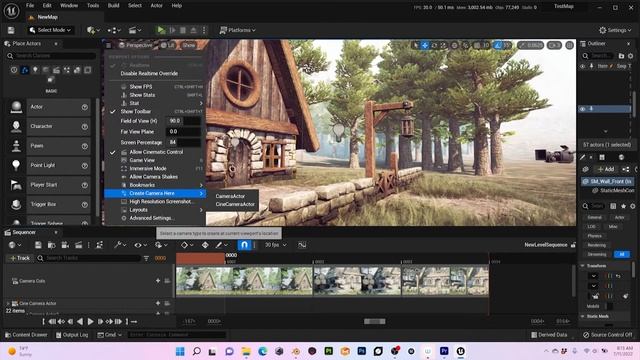Screen dimensions: 640x360
Task: Click the Save icon in main toolbar
Action: click(x=11, y=30)
